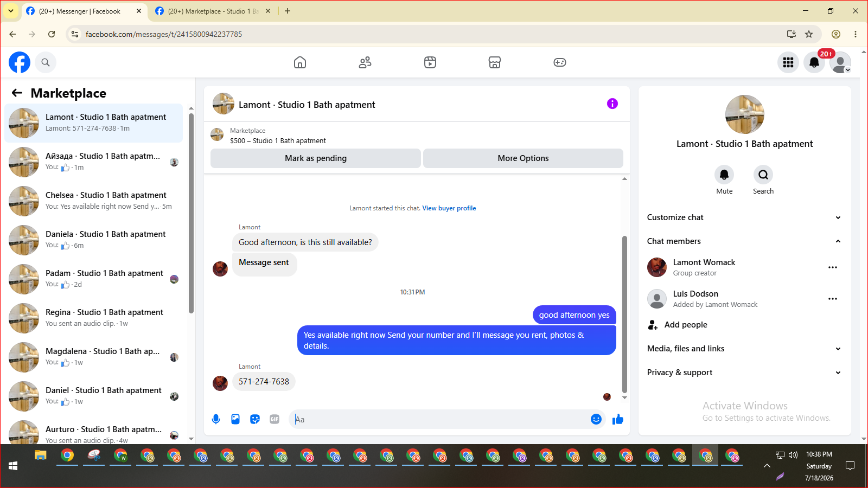Open Magdalena Studio 1 Bath conversation

coord(94,357)
